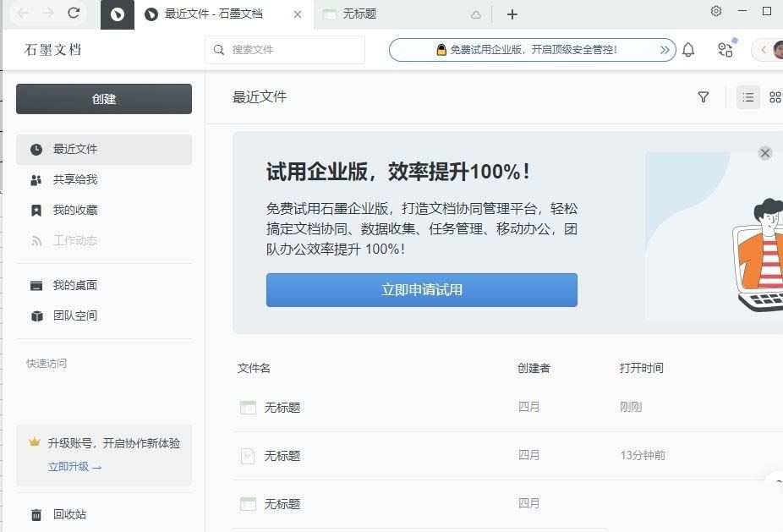Click the lock icon in promo banner
Image resolution: width=783 pixels, height=532 pixels.
coord(441,49)
